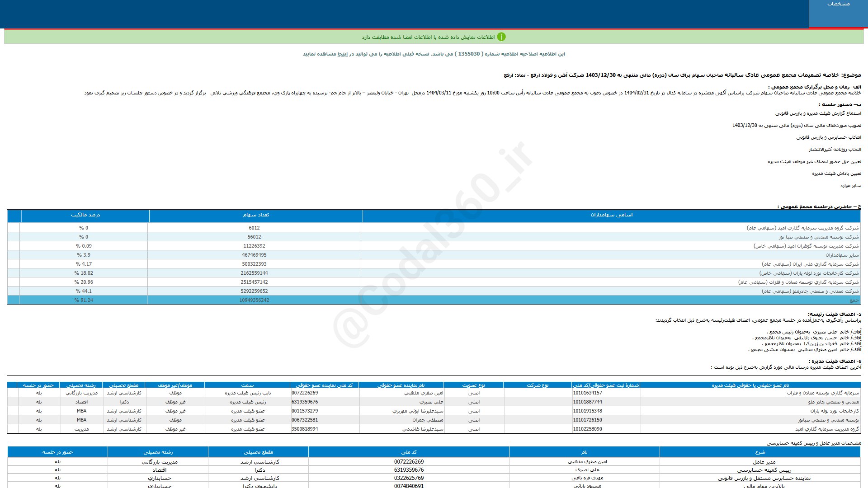Click the 'سمت' column header
The width and height of the screenshot is (868, 488).
coord(247,385)
